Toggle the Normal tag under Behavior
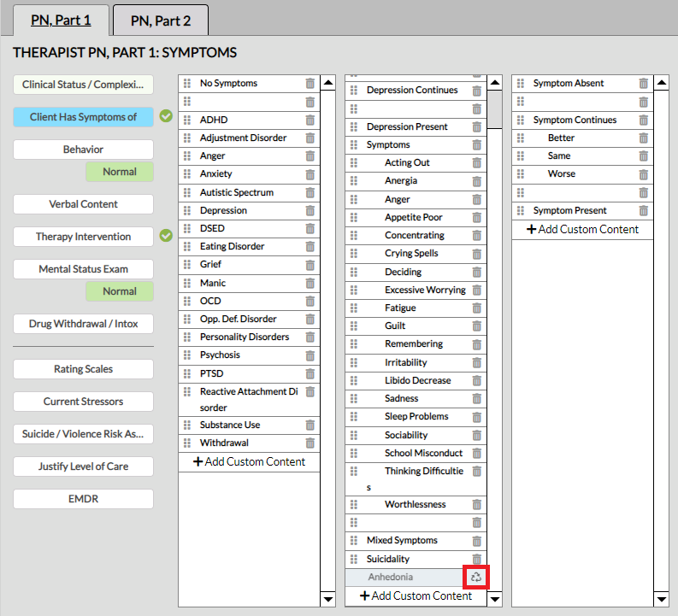 (120, 172)
